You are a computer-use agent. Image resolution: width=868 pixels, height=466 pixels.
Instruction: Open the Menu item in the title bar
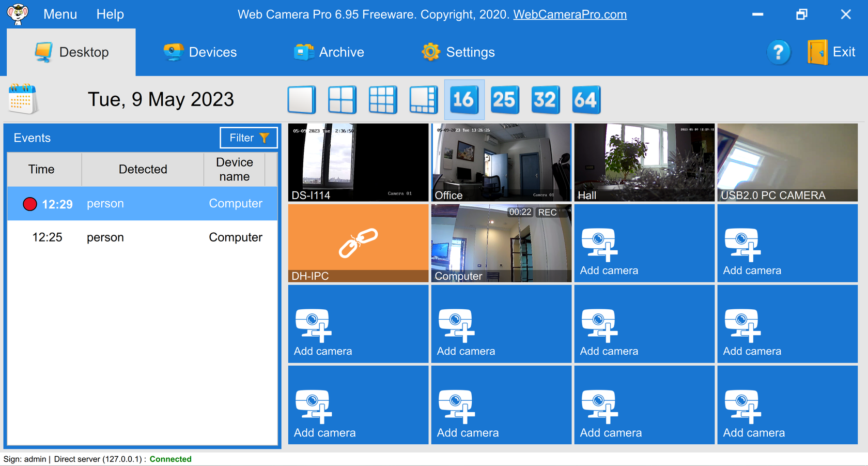(60, 14)
